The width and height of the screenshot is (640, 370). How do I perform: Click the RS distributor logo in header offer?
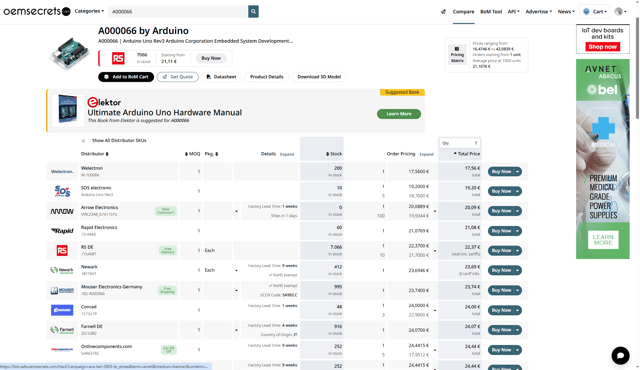118,58
